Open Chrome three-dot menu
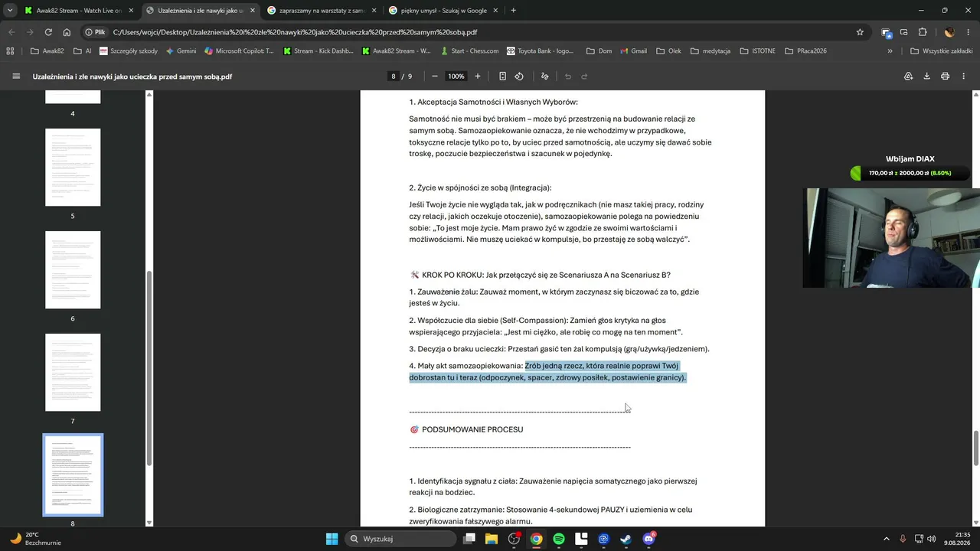 [x=967, y=32]
